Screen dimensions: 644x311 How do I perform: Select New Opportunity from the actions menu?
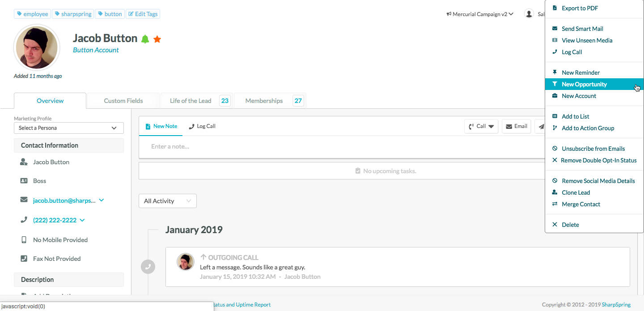[x=584, y=84]
